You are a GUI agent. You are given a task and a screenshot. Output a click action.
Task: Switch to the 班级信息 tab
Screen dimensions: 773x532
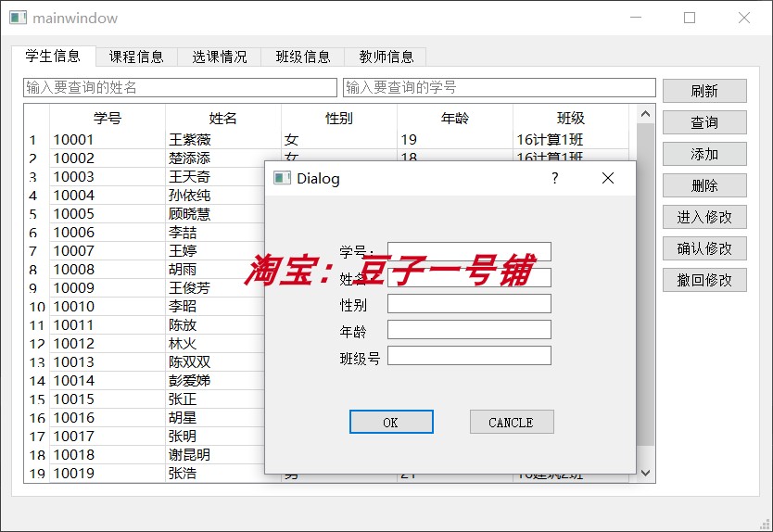[x=303, y=57]
